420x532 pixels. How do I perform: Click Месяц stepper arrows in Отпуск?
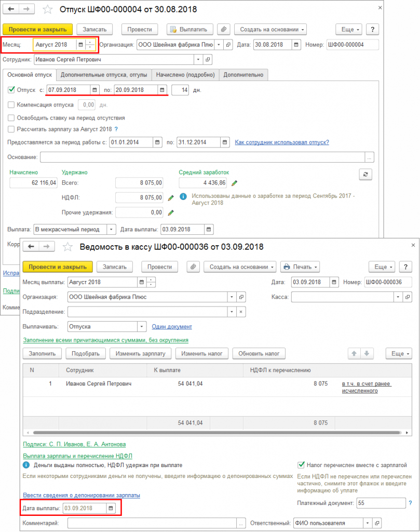click(x=90, y=45)
